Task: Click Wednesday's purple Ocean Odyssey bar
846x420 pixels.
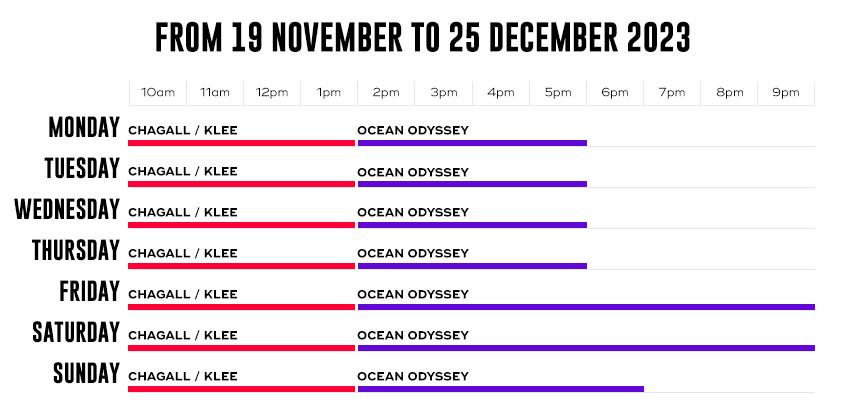Action: pyautogui.click(x=472, y=225)
